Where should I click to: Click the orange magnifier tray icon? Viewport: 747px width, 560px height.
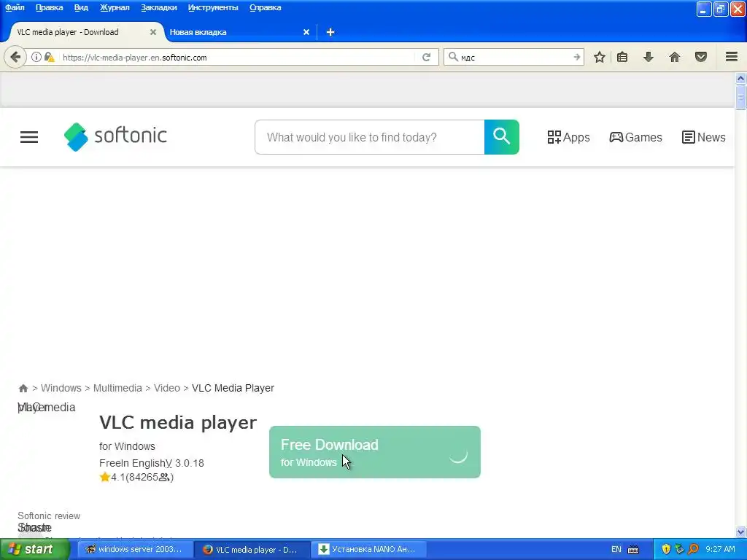(693, 549)
